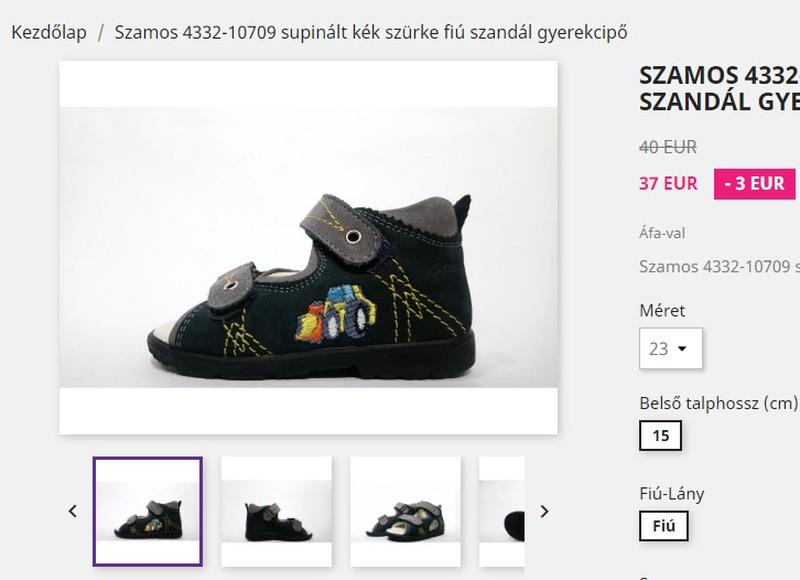Image resolution: width=800 pixels, height=580 pixels.
Task: Click the large main sandal product image
Action: (308, 247)
